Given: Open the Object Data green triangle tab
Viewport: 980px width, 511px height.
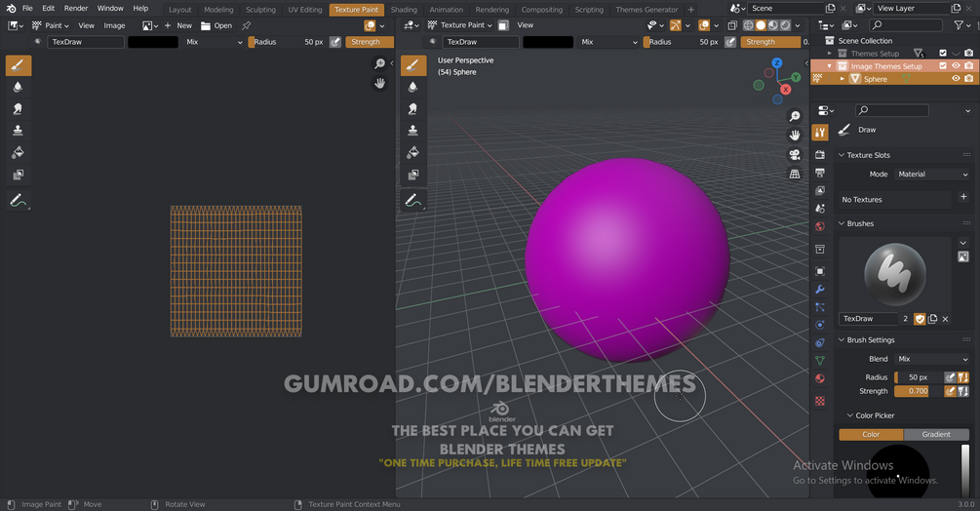Looking at the screenshot, I should [820, 361].
